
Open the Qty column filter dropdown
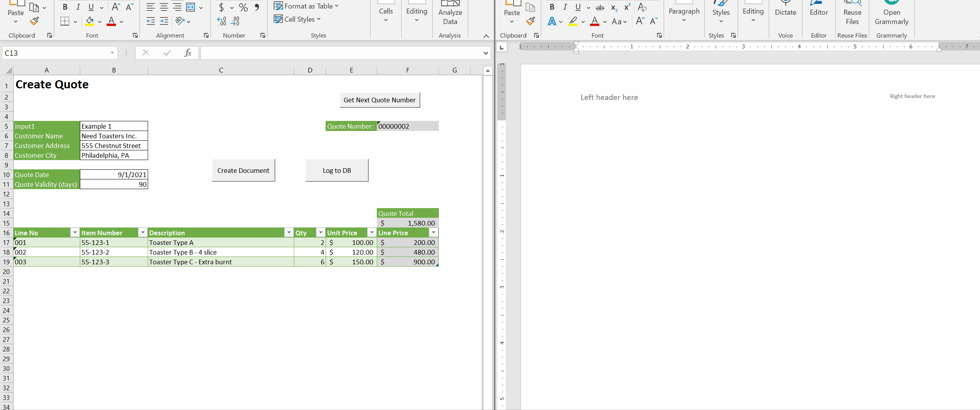point(320,233)
